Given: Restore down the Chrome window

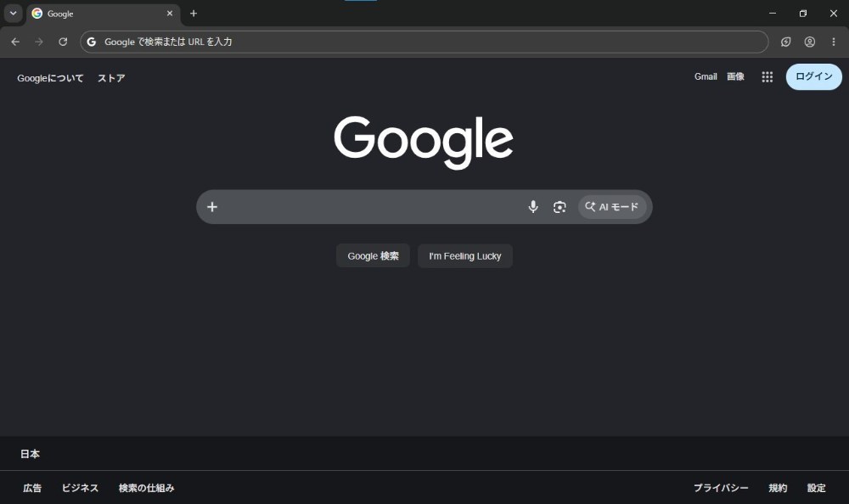Looking at the screenshot, I should pyautogui.click(x=803, y=14).
